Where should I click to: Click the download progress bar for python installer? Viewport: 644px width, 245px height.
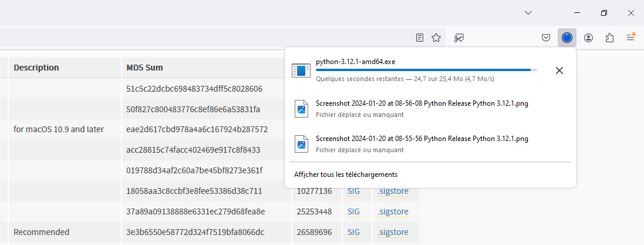[x=426, y=70]
